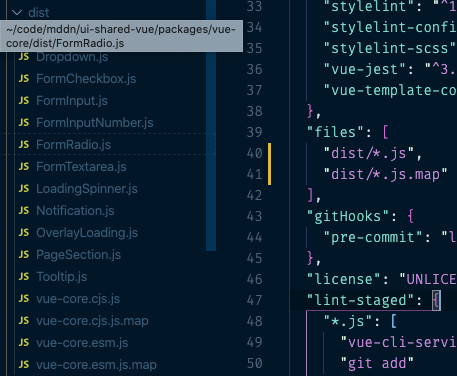Click the "license" key on line 46

344,279
